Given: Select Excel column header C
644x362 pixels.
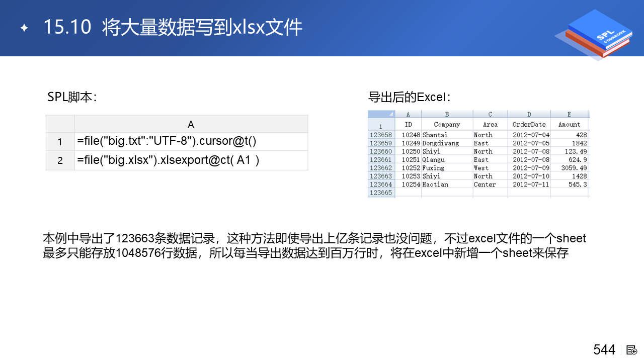Looking at the screenshot, I should pos(491,114).
